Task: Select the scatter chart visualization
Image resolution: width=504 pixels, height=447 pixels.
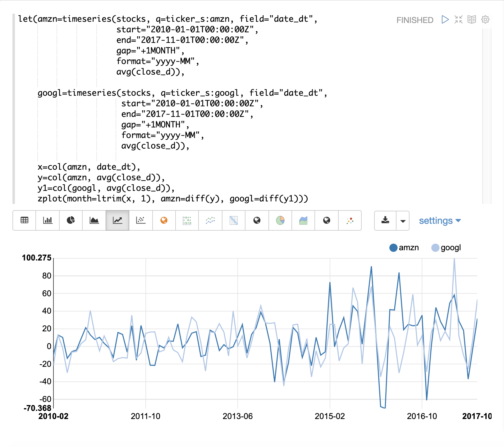Action: 141,220
